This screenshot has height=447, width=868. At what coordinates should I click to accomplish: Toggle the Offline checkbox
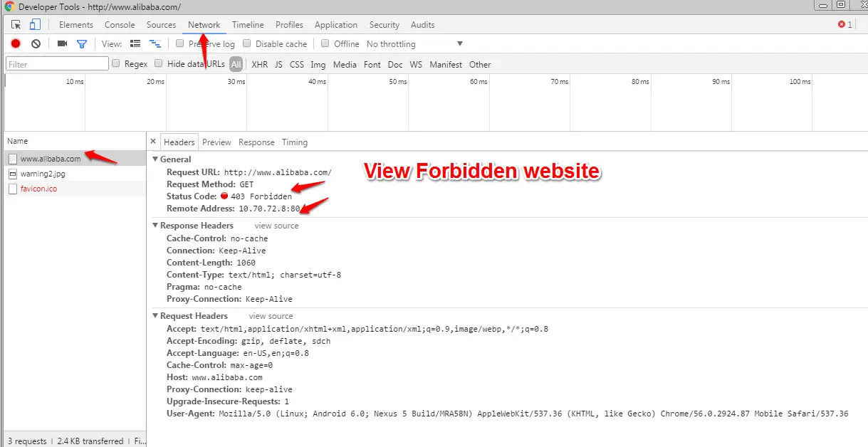pyautogui.click(x=325, y=43)
